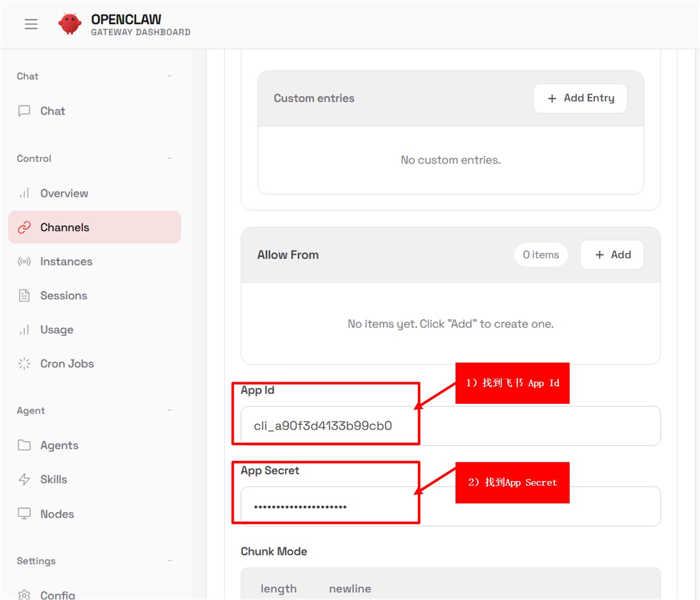This screenshot has height=600, width=700.
Task: Click the OpenClaw red mascot logo
Action: tap(69, 24)
